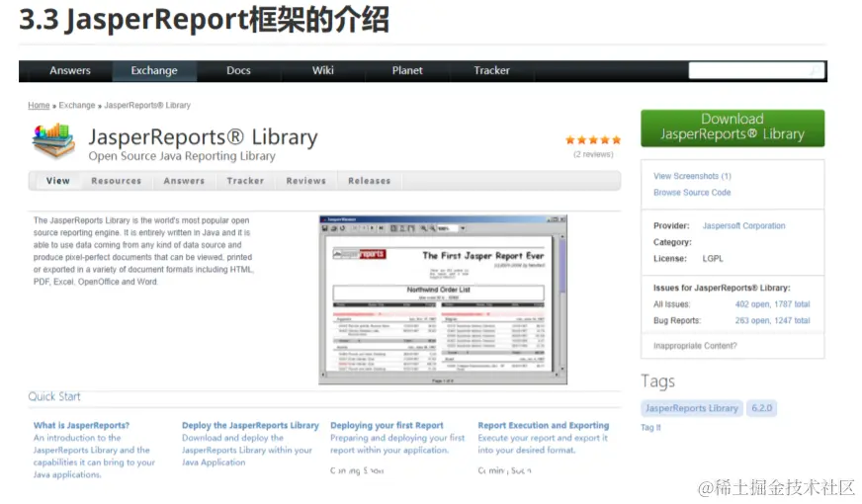Click the Inappropriate Content? link
Screen dimensions: 862x504
point(695,346)
